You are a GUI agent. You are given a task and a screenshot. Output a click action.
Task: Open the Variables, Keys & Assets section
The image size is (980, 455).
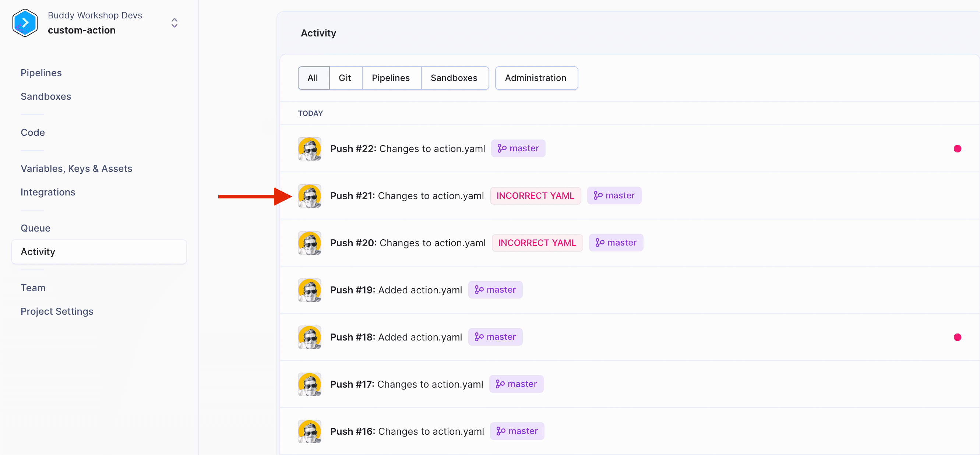pyautogui.click(x=76, y=168)
